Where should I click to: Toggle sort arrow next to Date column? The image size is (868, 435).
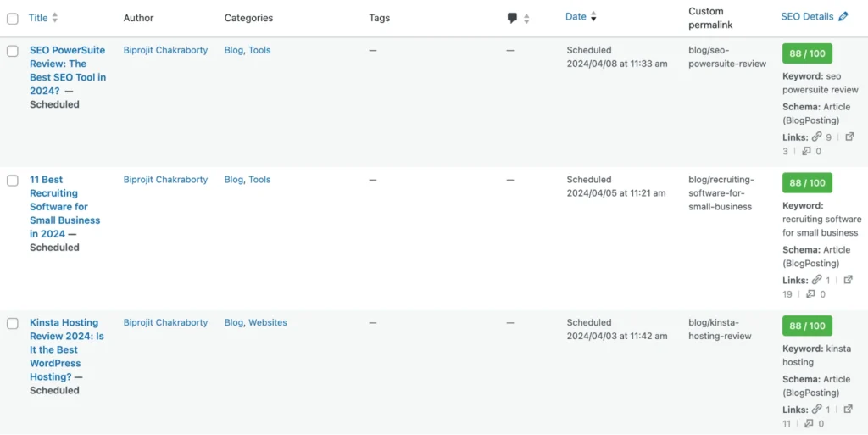click(x=593, y=17)
